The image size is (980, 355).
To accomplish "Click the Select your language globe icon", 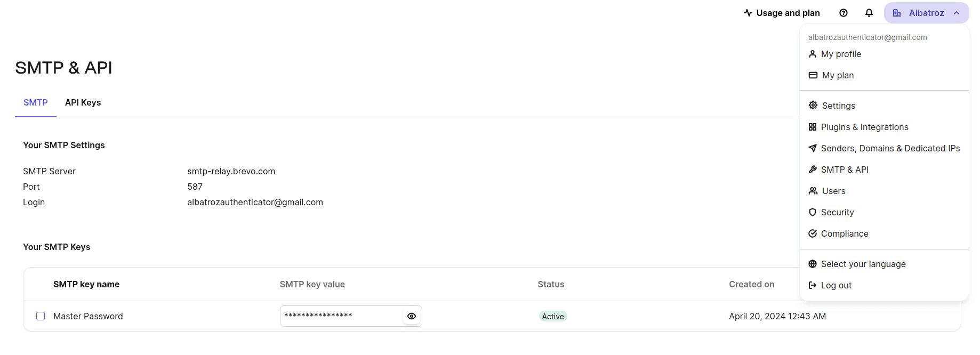I will [x=813, y=264].
